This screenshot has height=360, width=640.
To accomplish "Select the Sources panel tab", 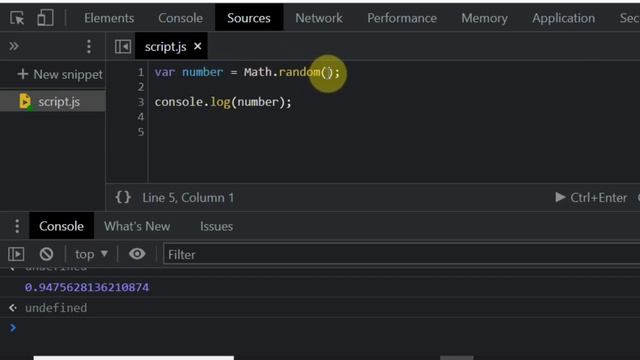I will (249, 18).
